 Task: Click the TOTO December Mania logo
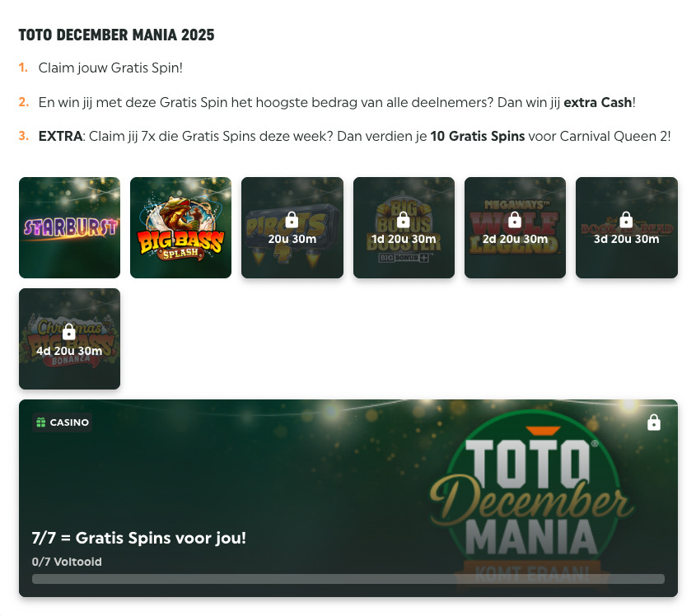click(x=533, y=499)
